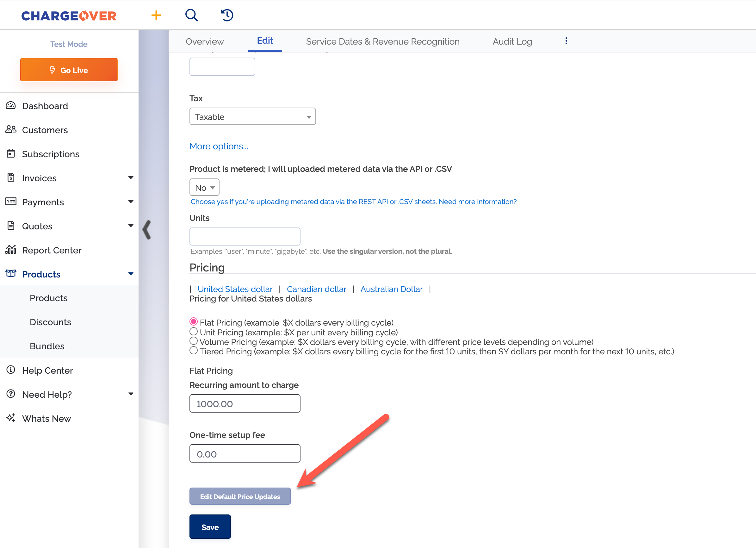Click the Canadian dollar pricing link
The height and width of the screenshot is (548, 756).
(x=316, y=289)
